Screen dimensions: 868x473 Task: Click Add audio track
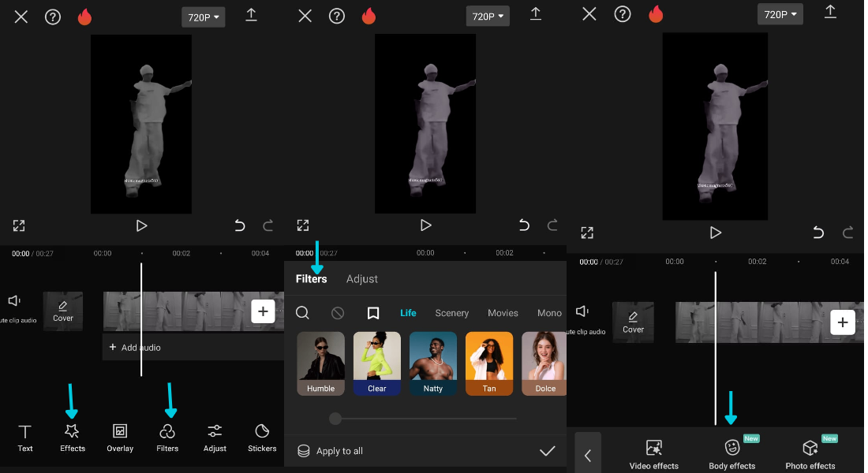[136, 348]
